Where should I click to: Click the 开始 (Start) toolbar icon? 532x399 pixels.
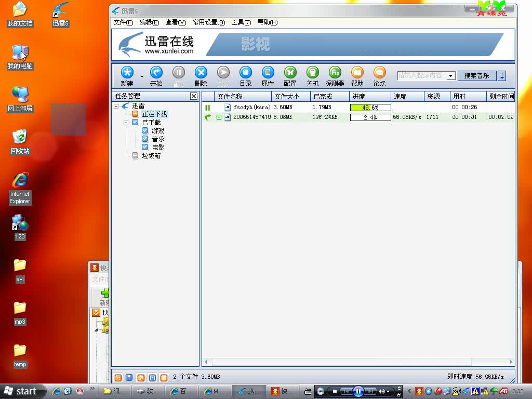(x=156, y=76)
